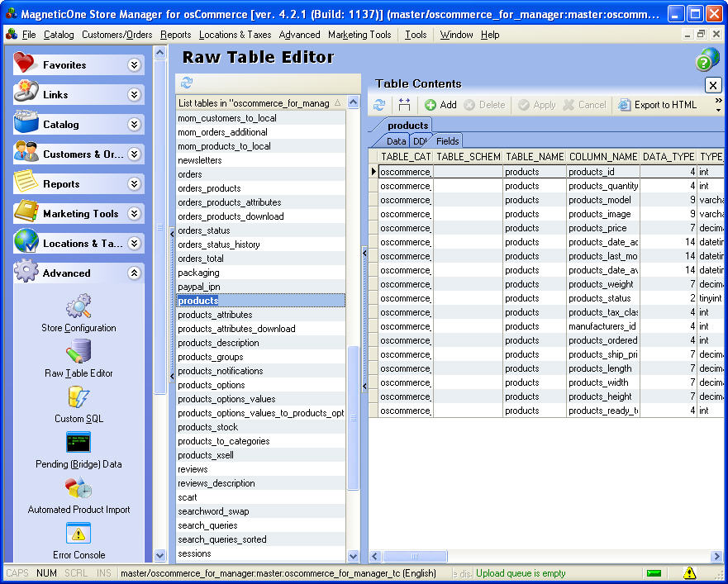
Task: Switch to the Data tab
Action: [x=396, y=141]
